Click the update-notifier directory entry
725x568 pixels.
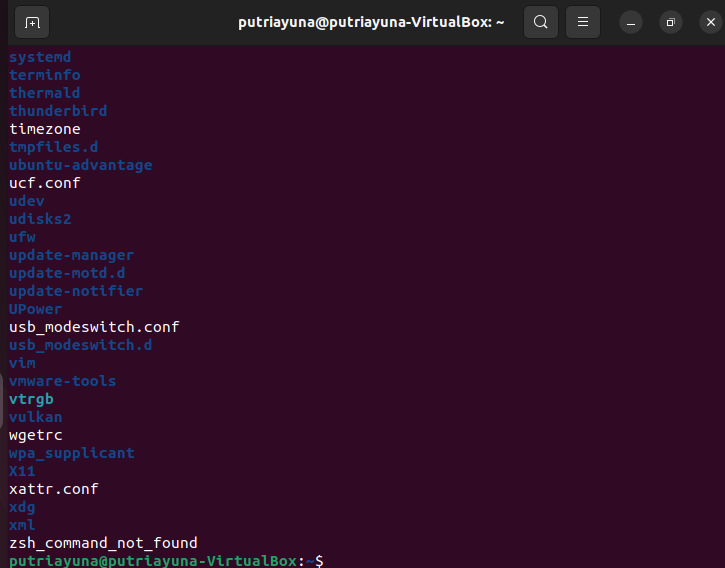76,291
